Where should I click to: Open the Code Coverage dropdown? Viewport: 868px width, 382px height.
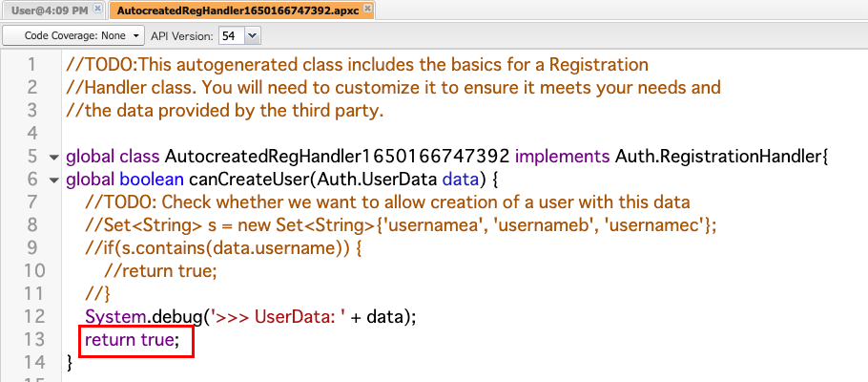point(74,35)
